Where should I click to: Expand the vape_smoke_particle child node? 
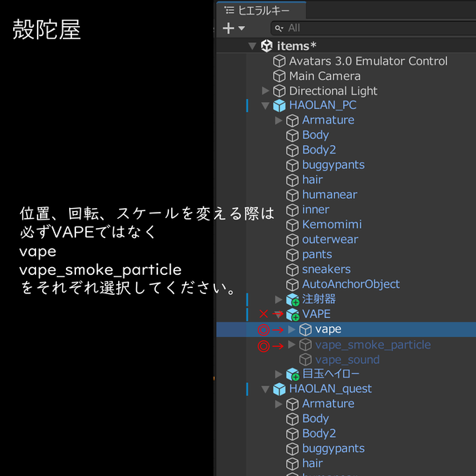[x=292, y=344]
